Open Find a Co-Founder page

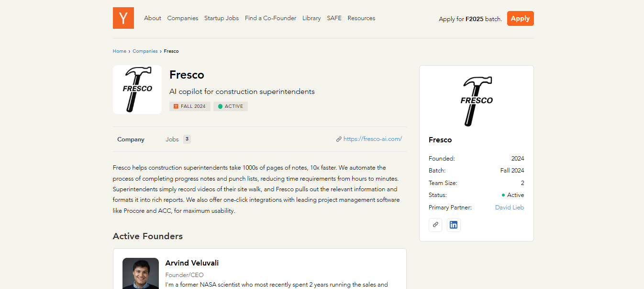(270, 18)
